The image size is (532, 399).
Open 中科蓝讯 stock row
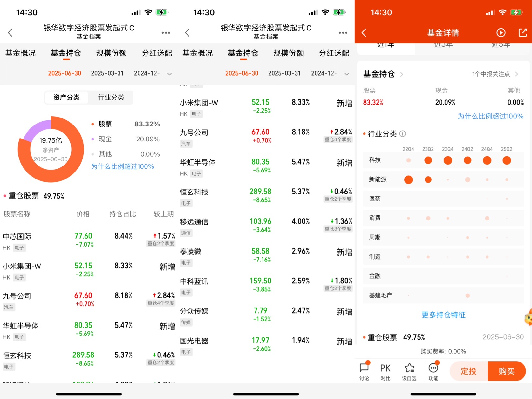coord(266,286)
